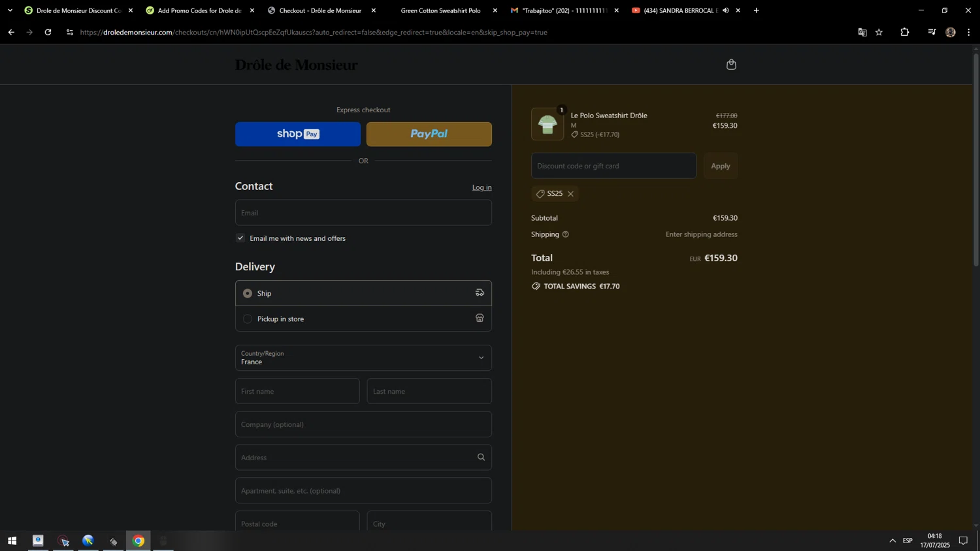Click the address search magnifier icon
The image size is (980, 551).
(481, 457)
